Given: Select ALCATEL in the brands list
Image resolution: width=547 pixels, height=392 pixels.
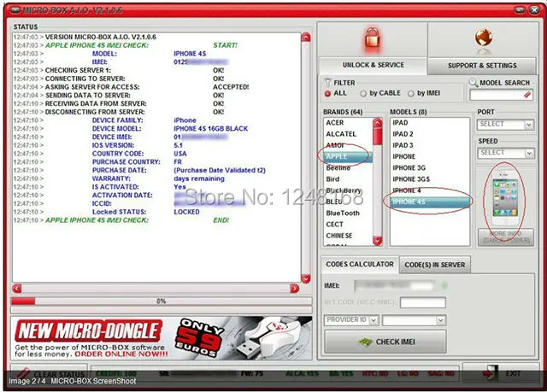Looking at the screenshot, I should (x=341, y=134).
